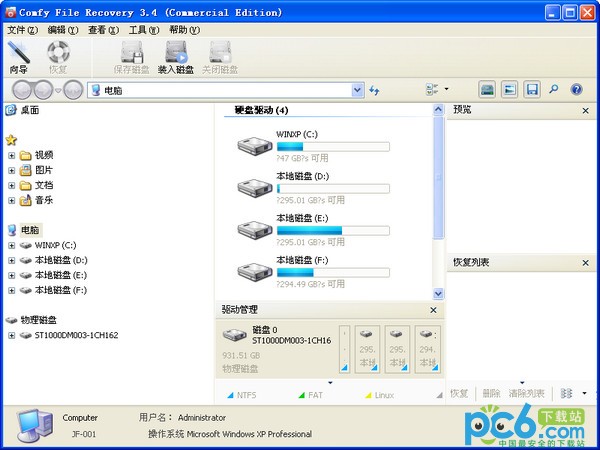Open the view mode dropdown arrow
Screen dimensions: 600x450
[447, 90]
